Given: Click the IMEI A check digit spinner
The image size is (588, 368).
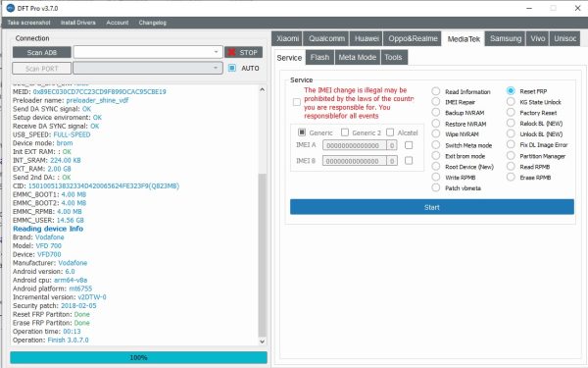Looking at the screenshot, I should (x=392, y=145).
